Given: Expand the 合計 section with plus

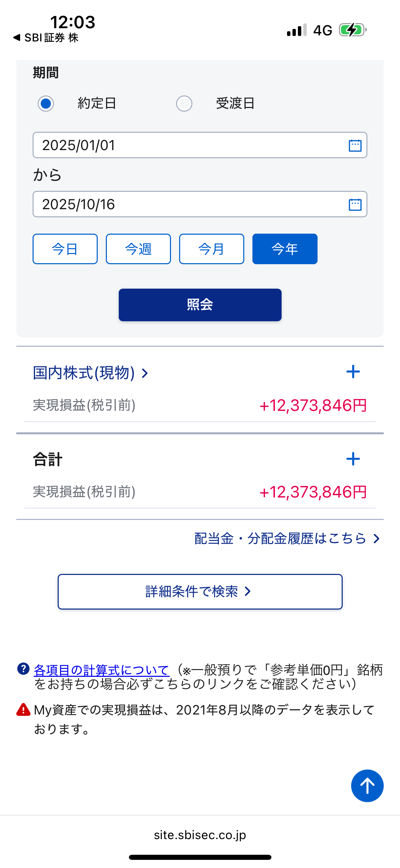Looking at the screenshot, I should 353,459.
